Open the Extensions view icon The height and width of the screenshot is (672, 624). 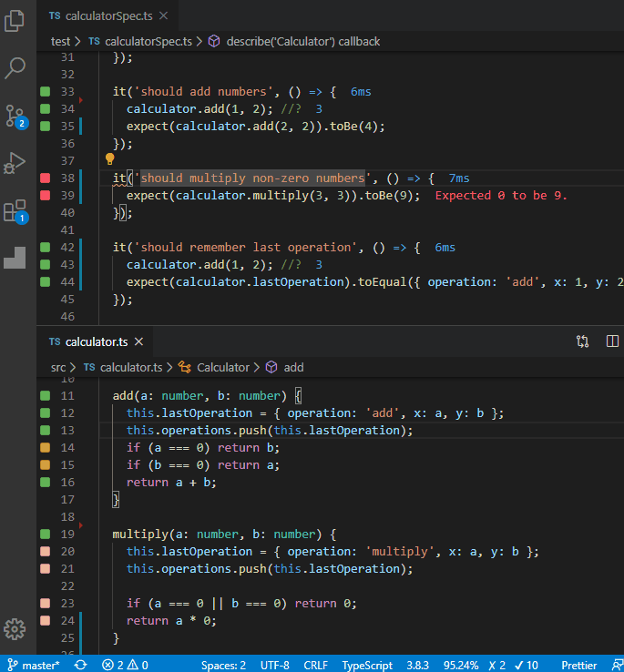(x=15, y=211)
